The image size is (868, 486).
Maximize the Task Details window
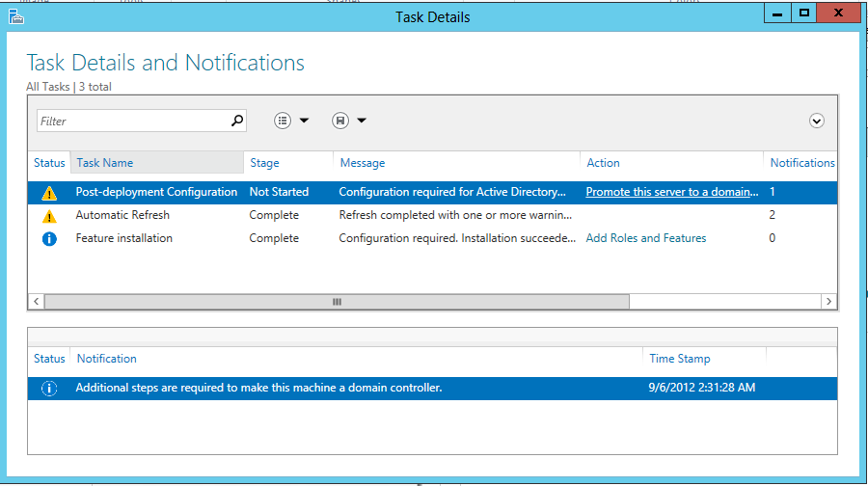pyautogui.click(x=803, y=13)
